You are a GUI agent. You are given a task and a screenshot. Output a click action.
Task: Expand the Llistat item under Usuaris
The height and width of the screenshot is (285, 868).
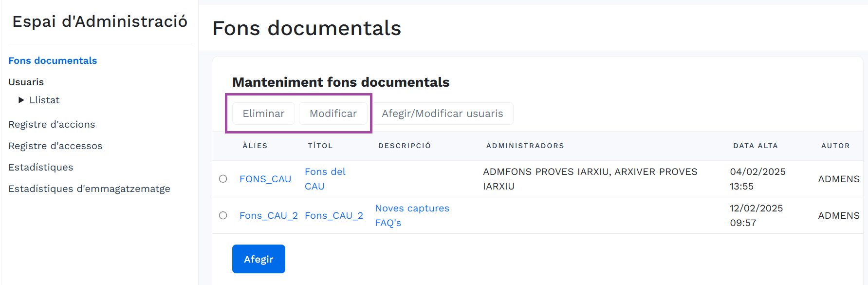(44, 100)
